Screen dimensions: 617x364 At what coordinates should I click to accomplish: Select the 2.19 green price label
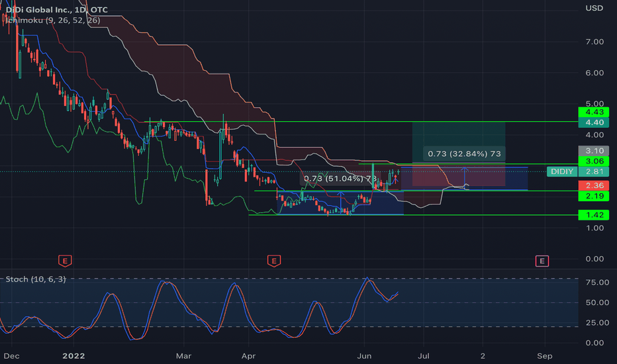click(593, 196)
